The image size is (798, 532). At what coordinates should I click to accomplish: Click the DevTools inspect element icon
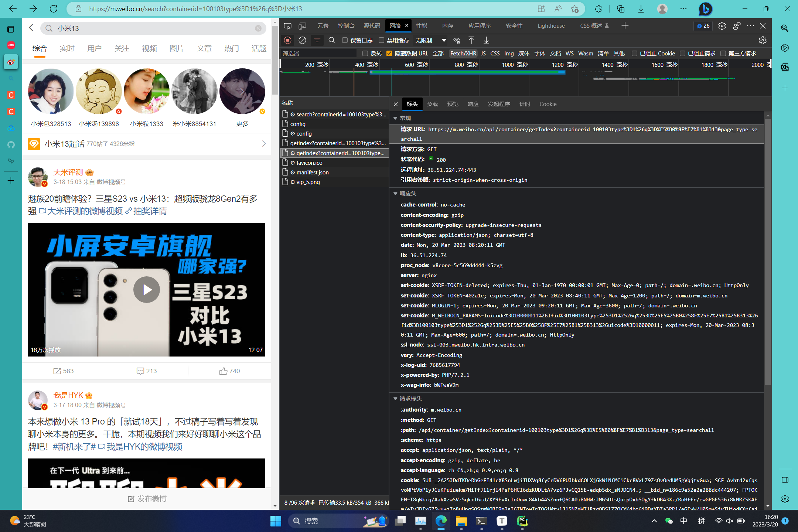tap(287, 26)
